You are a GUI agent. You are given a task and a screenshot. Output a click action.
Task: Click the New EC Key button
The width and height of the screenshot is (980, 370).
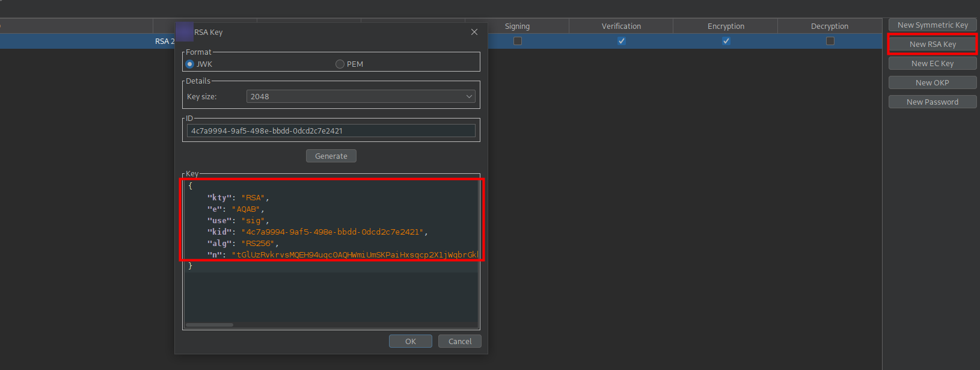[x=933, y=63]
